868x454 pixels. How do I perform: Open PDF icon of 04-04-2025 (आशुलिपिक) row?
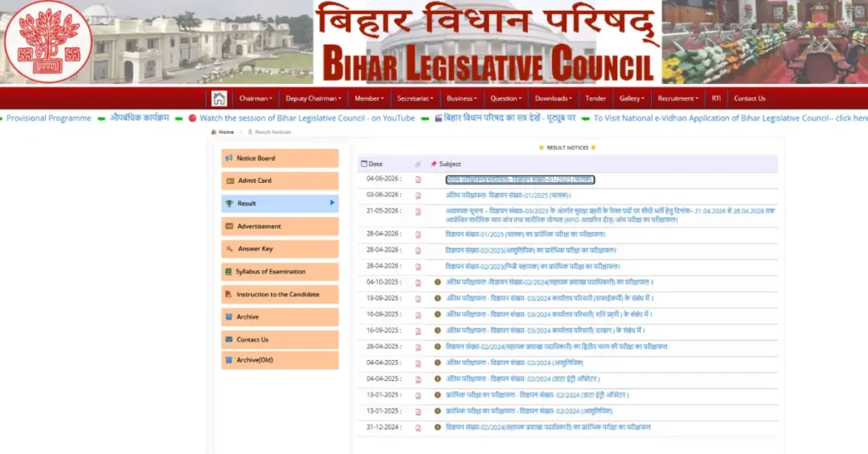pyautogui.click(x=418, y=364)
